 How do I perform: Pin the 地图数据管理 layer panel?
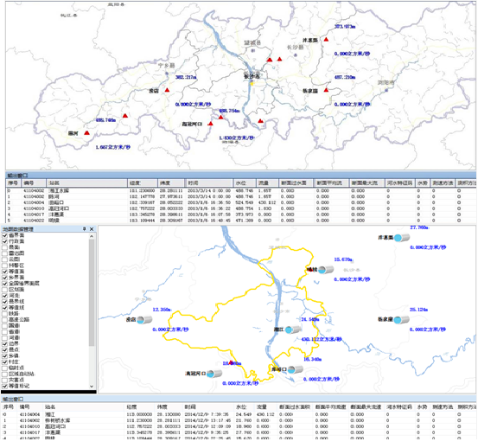(85, 228)
